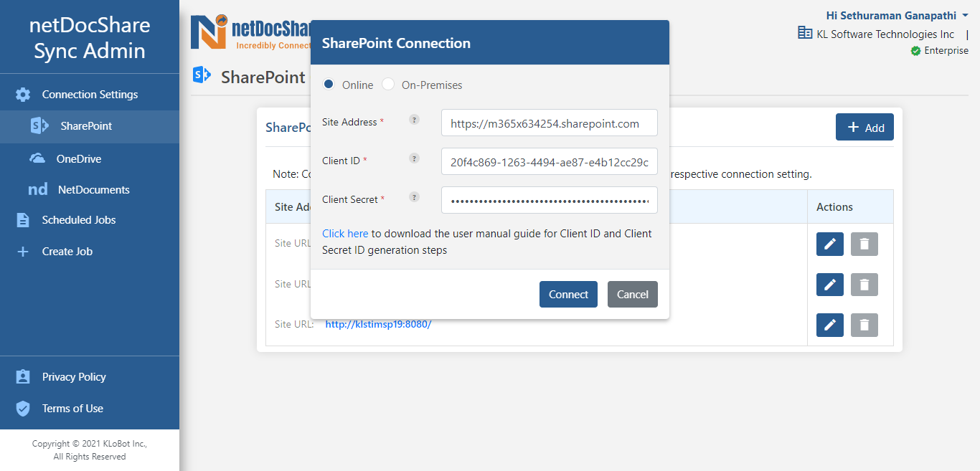
Task: Click the 'Actions' column header
Action: pos(834,207)
